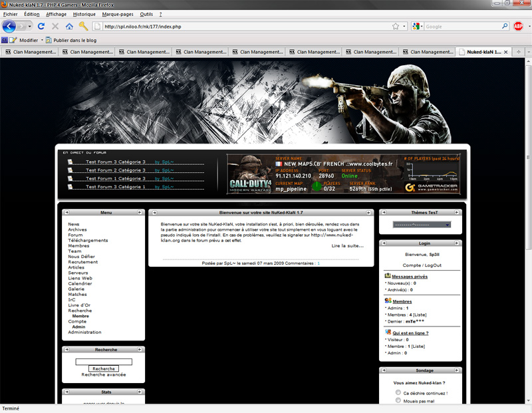This screenshot has width=532, height=413.
Task: Open the Téléchargements link in site menu
Action: tap(87, 240)
